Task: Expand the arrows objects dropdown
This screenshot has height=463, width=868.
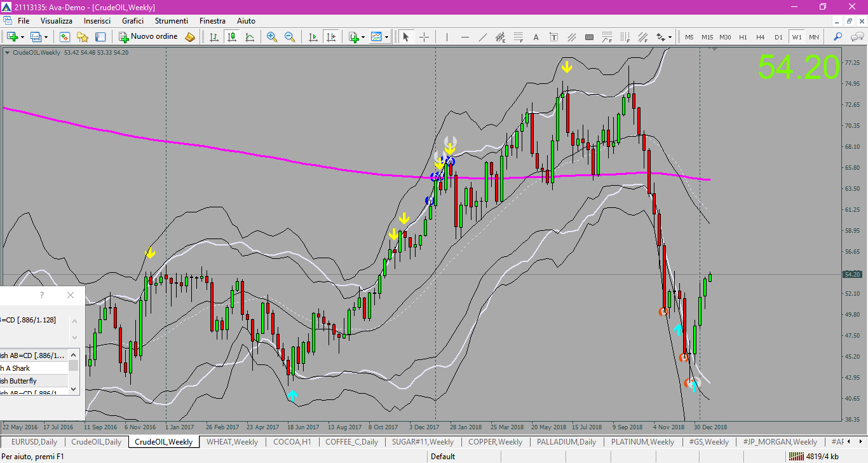Action: (670, 37)
